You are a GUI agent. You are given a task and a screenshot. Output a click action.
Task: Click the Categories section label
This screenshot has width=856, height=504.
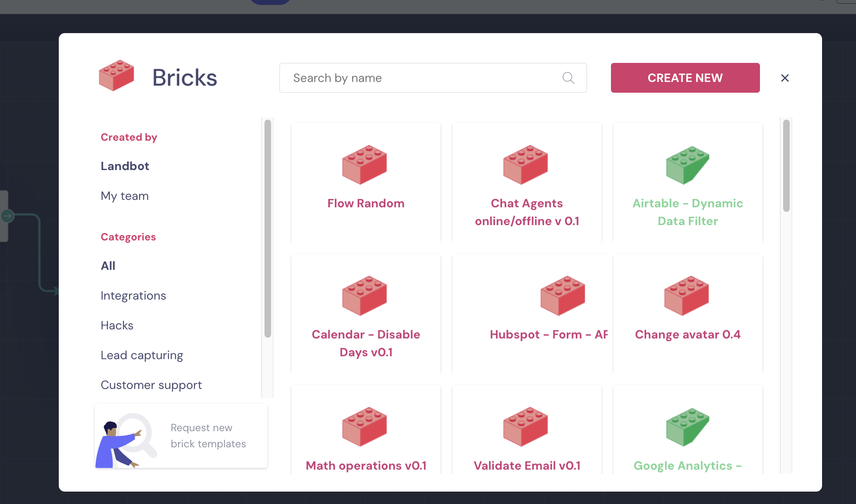(x=128, y=237)
